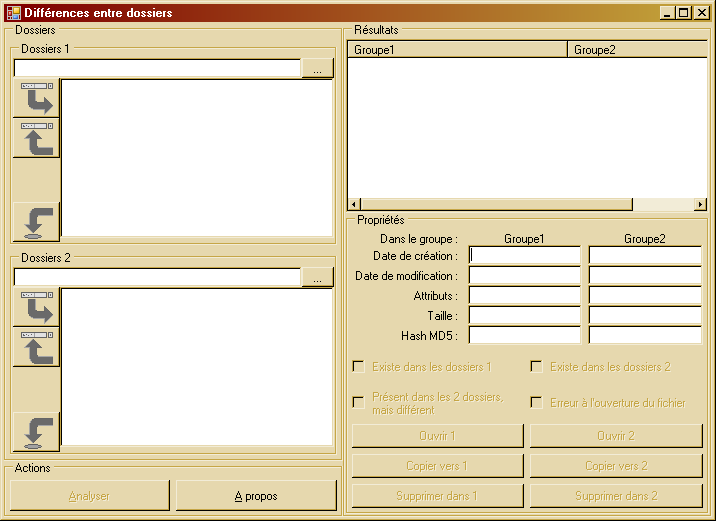Click the results scrollbar left arrow
The height and width of the screenshot is (521, 716).
(x=354, y=204)
